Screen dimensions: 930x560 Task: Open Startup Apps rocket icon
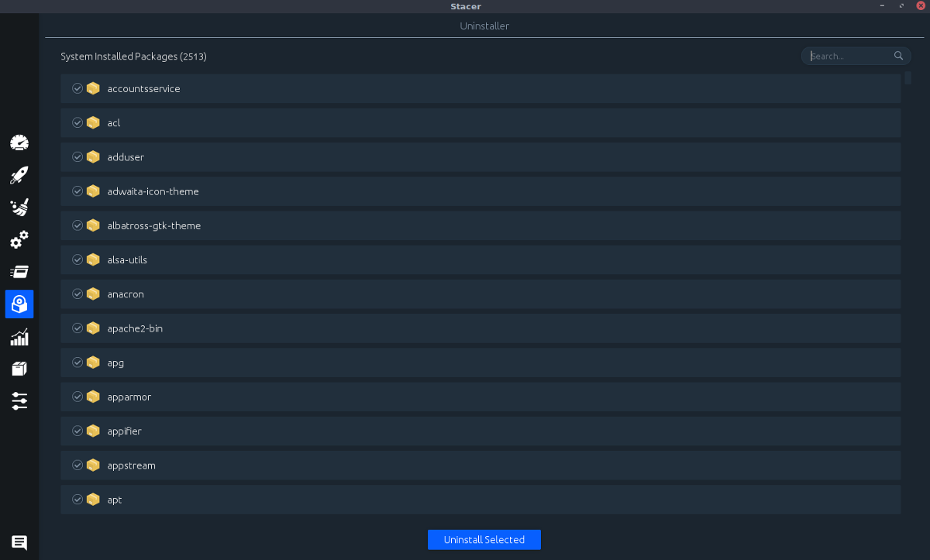pos(19,175)
